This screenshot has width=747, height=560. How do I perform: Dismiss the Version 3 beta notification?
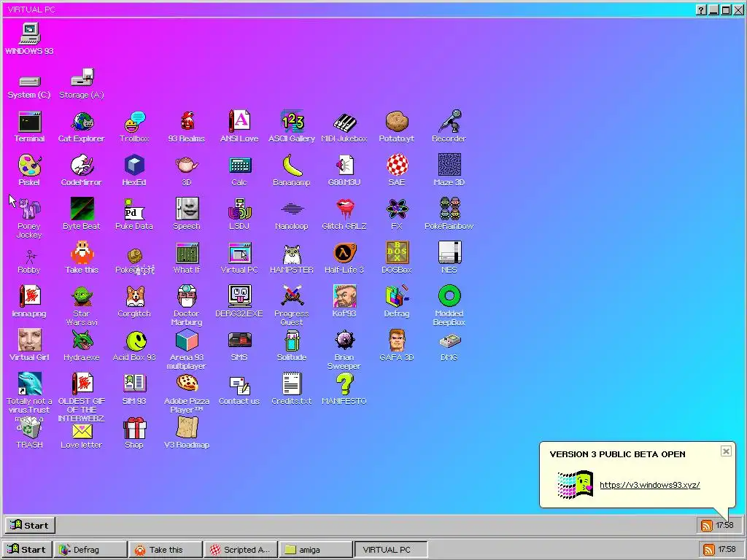(x=726, y=451)
